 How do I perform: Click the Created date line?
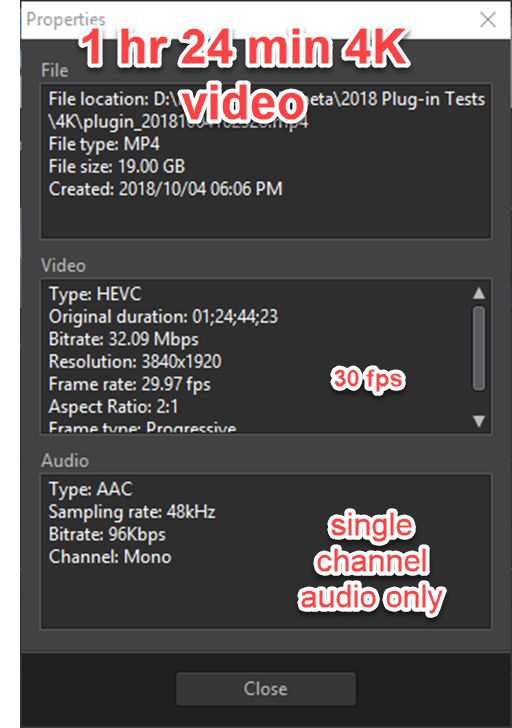coord(165,188)
